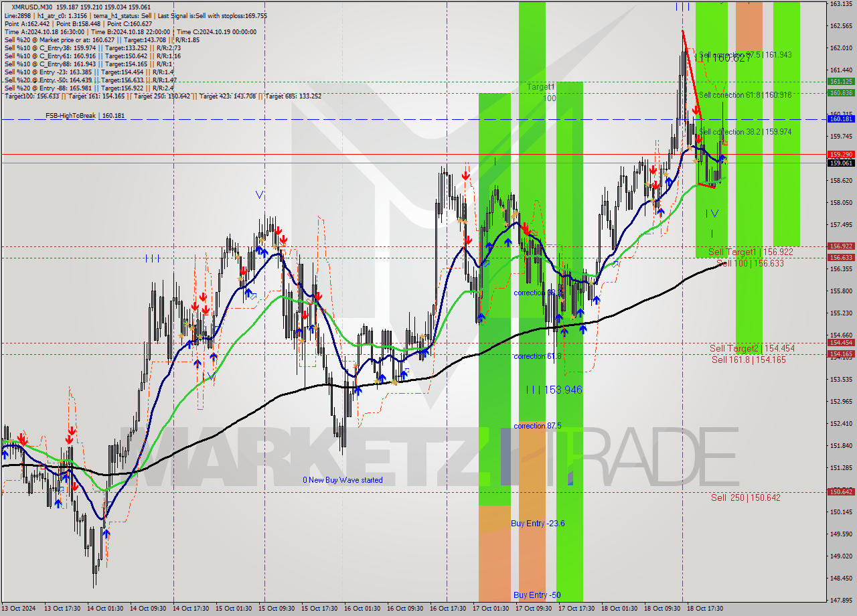Select the 149.590 price axis value

[841, 534]
